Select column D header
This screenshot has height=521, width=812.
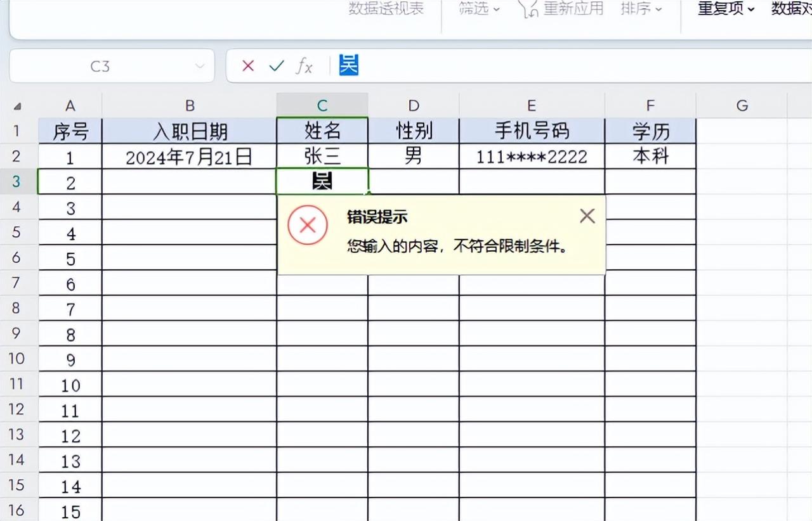click(414, 105)
